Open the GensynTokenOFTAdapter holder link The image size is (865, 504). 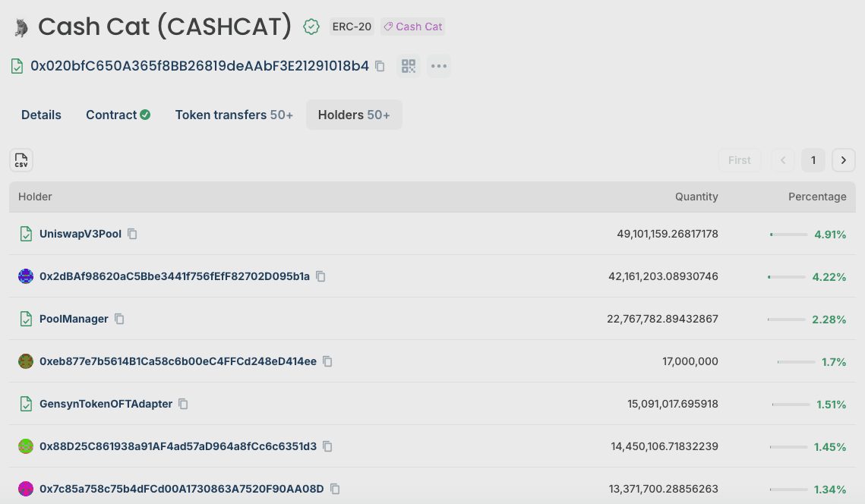point(106,404)
